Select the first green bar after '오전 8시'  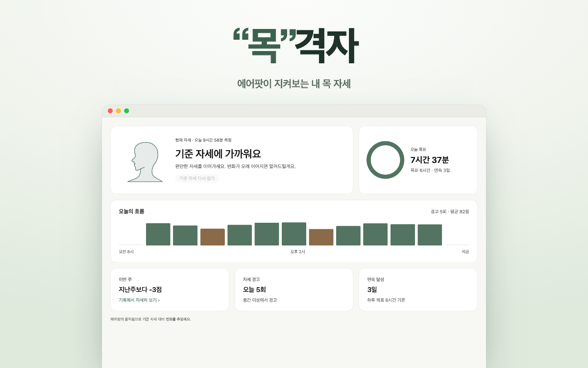point(158,235)
